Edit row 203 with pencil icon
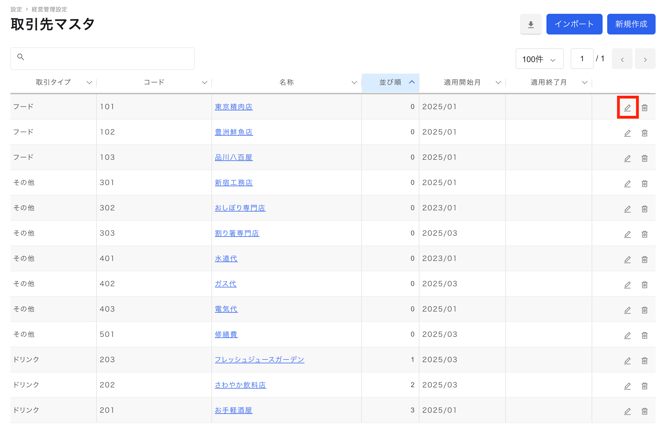This screenshot has height=434, width=670. point(627,361)
